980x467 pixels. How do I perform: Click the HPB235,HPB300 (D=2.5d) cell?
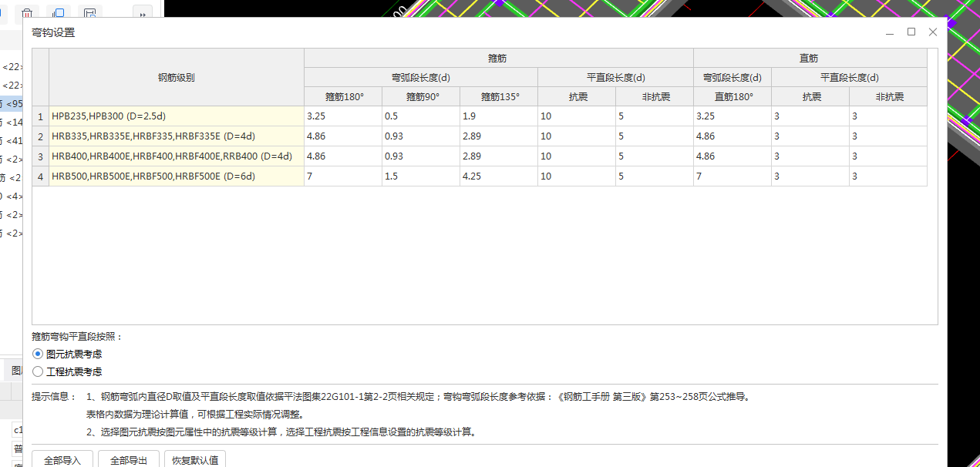tap(177, 116)
